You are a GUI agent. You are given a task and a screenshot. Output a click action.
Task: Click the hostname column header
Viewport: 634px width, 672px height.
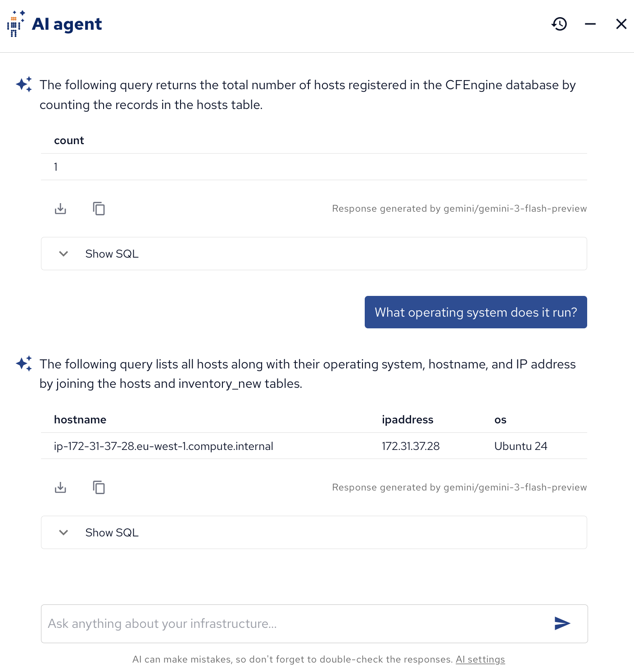coord(80,420)
